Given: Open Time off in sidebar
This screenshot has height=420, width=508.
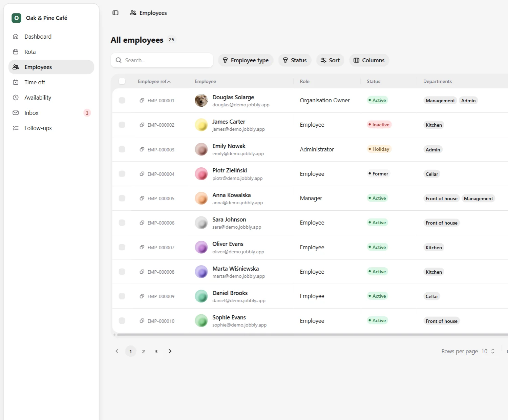Looking at the screenshot, I should 51,82.
